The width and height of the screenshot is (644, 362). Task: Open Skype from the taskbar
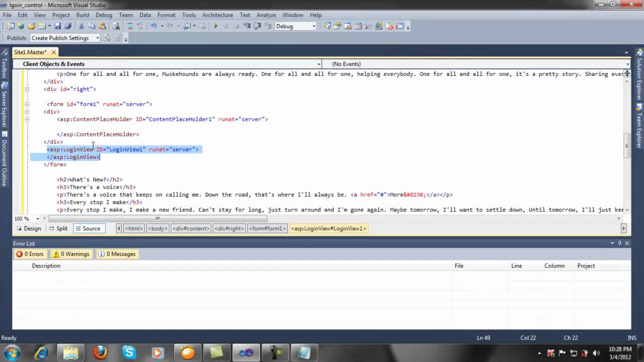[129, 352]
